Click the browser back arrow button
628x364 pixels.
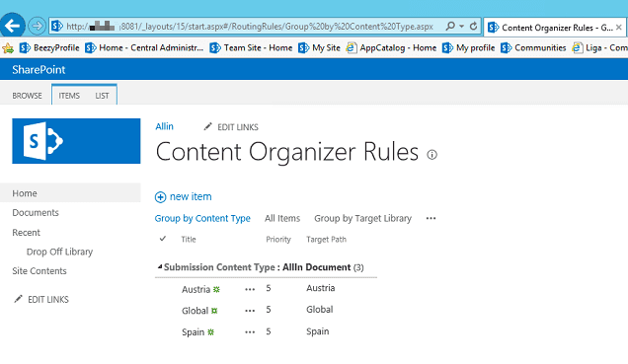[x=12, y=26]
